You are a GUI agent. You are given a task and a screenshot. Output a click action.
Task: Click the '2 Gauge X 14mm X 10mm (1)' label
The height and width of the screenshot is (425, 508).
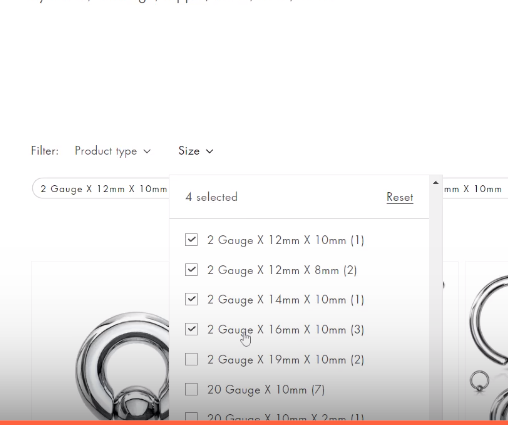(x=286, y=300)
